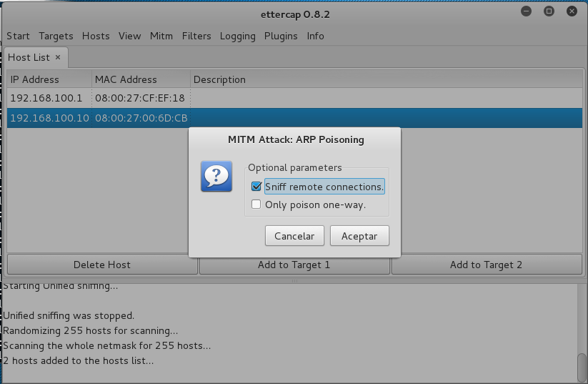Click Add to Target 1 button
This screenshot has height=384, width=588.
294,265
